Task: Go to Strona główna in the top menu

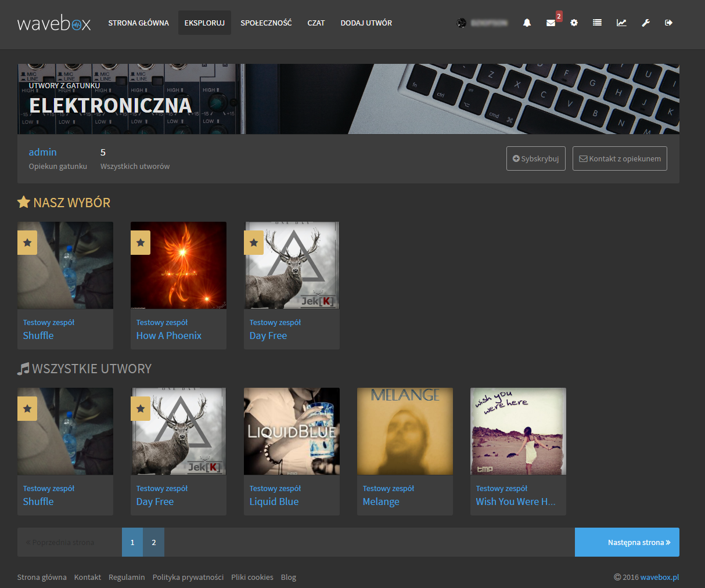Action: [x=138, y=23]
